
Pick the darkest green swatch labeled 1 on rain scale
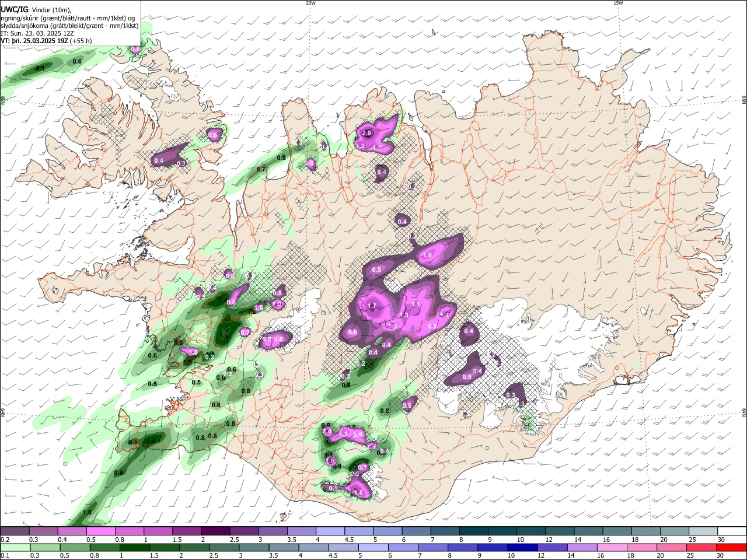click(x=134, y=547)
